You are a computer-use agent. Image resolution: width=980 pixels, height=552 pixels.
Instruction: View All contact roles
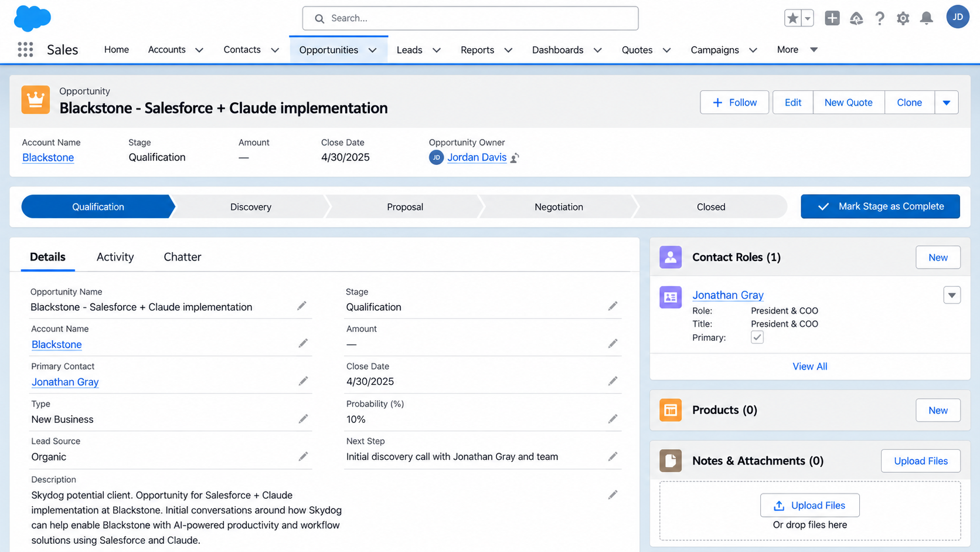click(810, 367)
